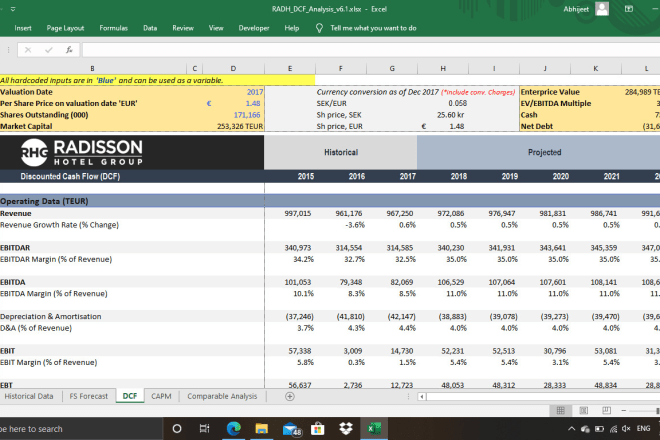This screenshot has height=440, width=660.
Task: Click the zoom out minus button
Action: pyautogui.click(x=624, y=410)
